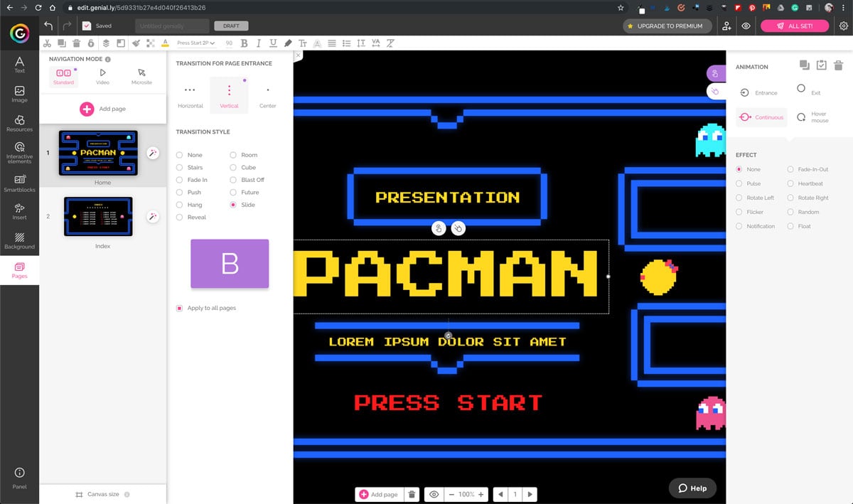Click Add page in the bottom bar
This screenshot has height=504, width=853.
click(379, 494)
